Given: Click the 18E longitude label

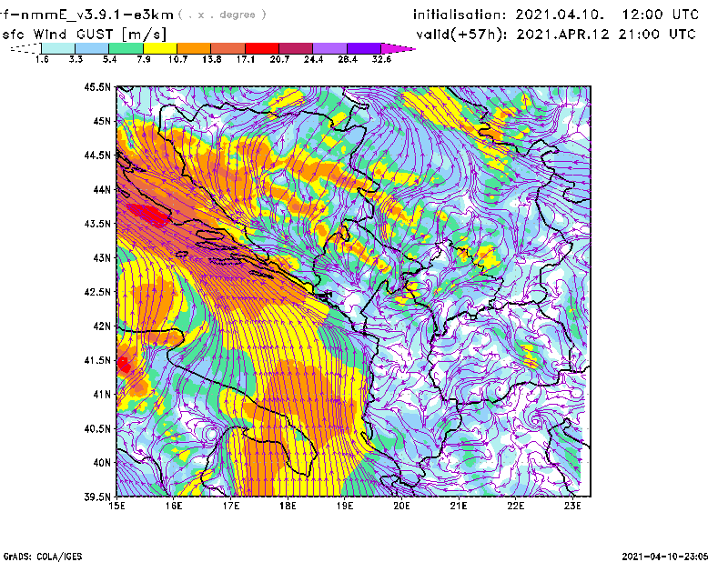Looking at the screenshot, I should click(288, 506).
